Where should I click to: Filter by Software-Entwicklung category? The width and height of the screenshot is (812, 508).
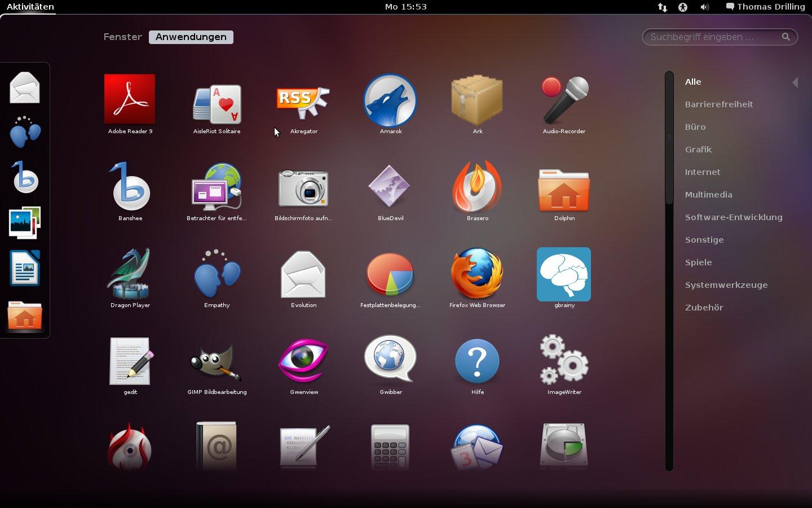(734, 217)
